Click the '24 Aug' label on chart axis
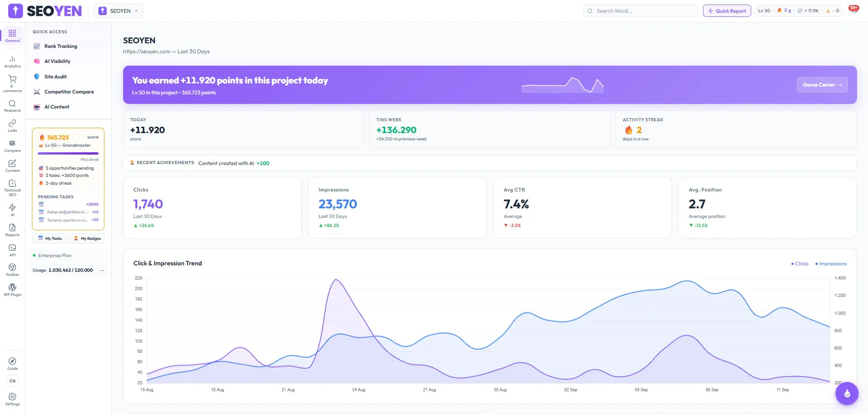Viewport: 868px width, 414px height. 358,390
